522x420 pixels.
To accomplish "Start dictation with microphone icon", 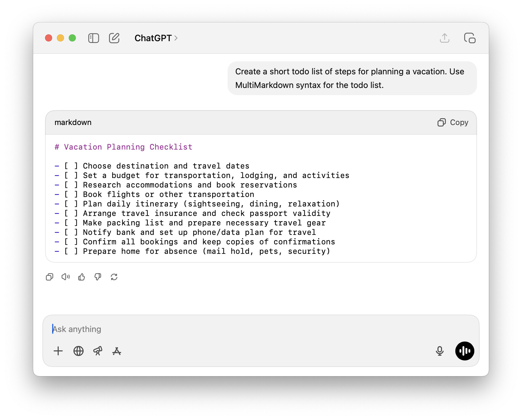I will [x=440, y=351].
